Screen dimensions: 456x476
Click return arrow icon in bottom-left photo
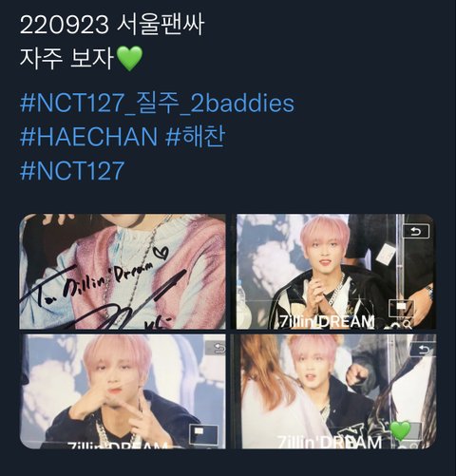[218, 349]
